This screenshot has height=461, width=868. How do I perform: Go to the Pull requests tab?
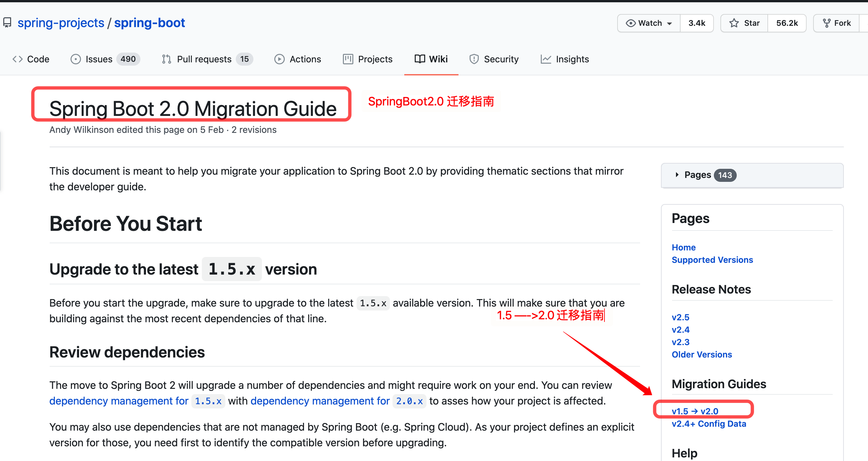click(x=207, y=59)
